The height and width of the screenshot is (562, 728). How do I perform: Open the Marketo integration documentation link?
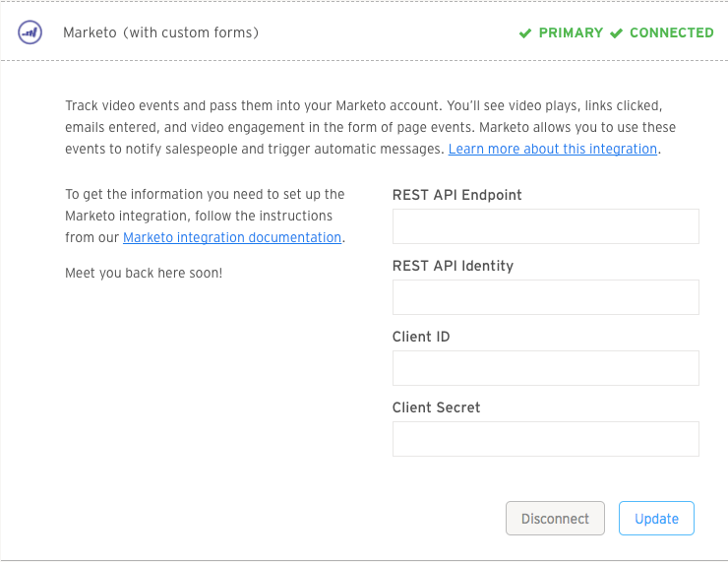coord(232,238)
